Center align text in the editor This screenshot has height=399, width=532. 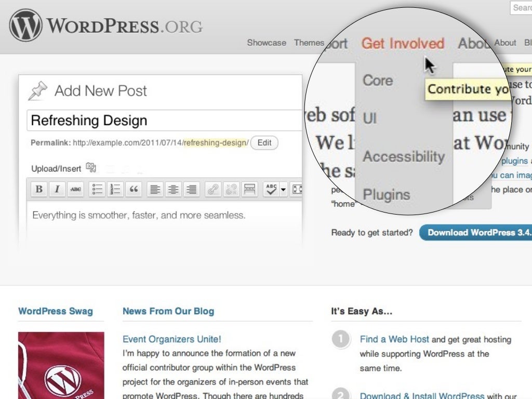pos(174,189)
